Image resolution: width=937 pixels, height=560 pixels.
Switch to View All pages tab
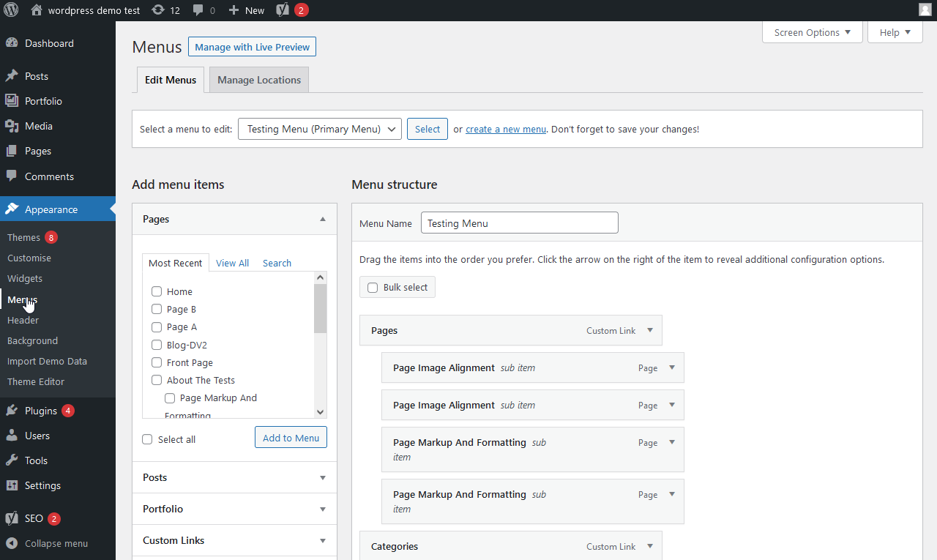click(232, 263)
